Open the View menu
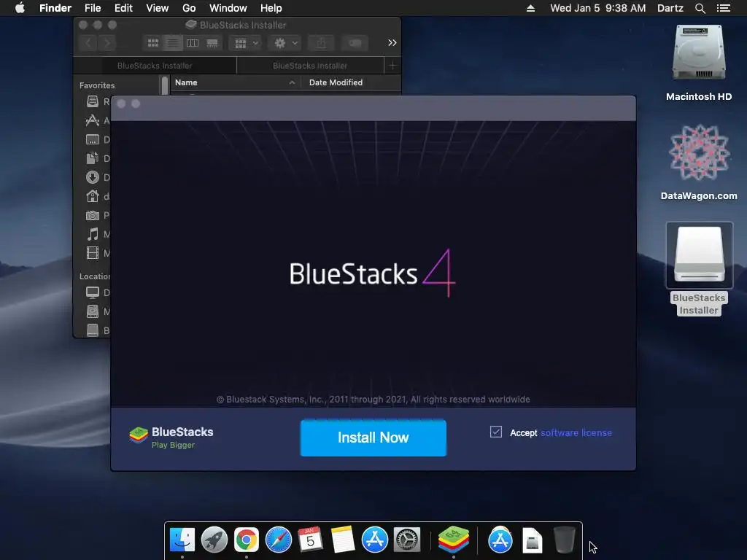The image size is (747, 560). pos(158,8)
